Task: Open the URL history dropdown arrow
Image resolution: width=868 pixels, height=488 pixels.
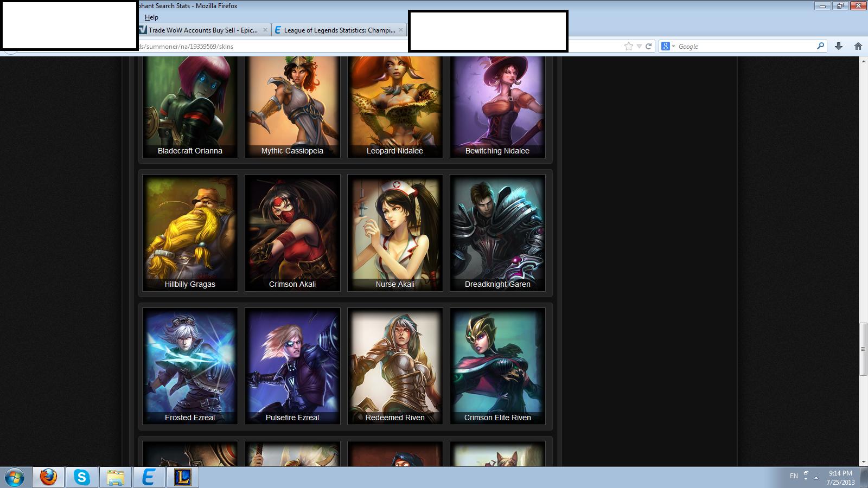Action: 639,47
